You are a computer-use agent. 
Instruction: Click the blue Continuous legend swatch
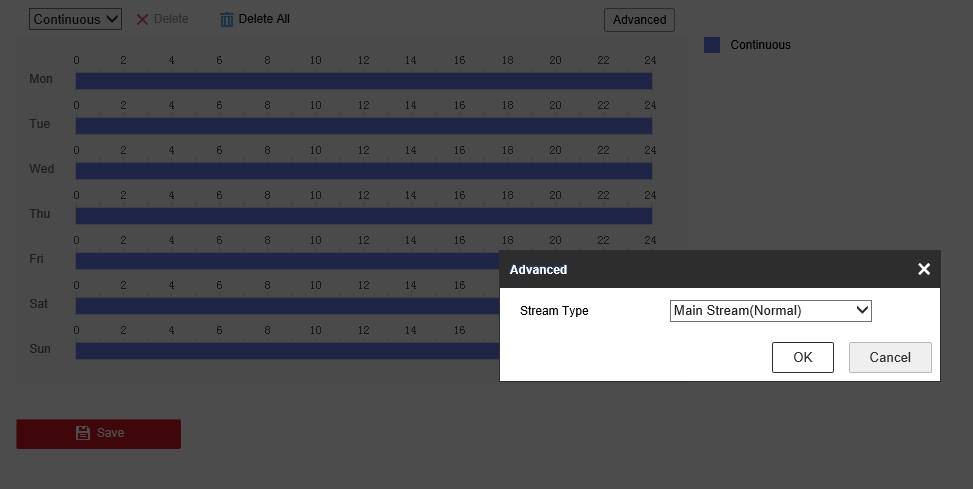click(712, 45)
